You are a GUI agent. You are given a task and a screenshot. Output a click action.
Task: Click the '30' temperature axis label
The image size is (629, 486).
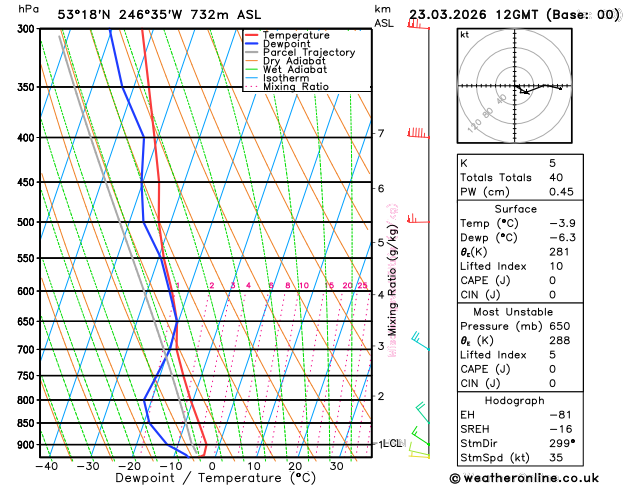336,466
